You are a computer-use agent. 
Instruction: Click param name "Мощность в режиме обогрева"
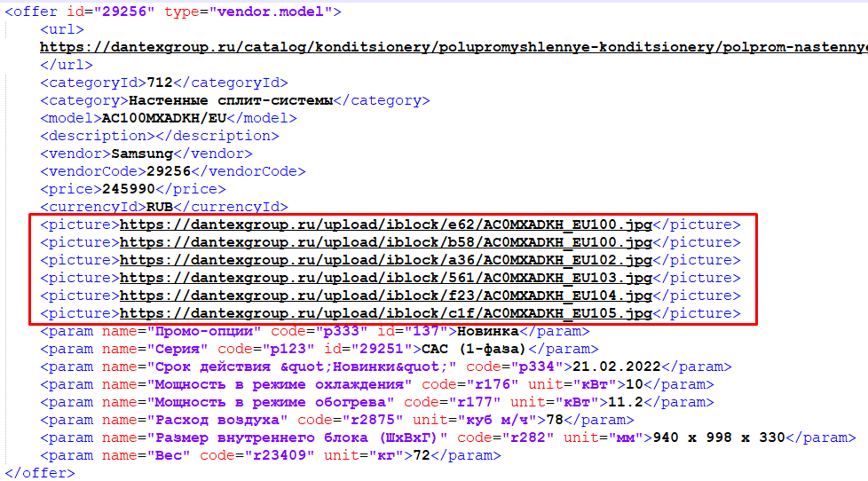[270, 402]
